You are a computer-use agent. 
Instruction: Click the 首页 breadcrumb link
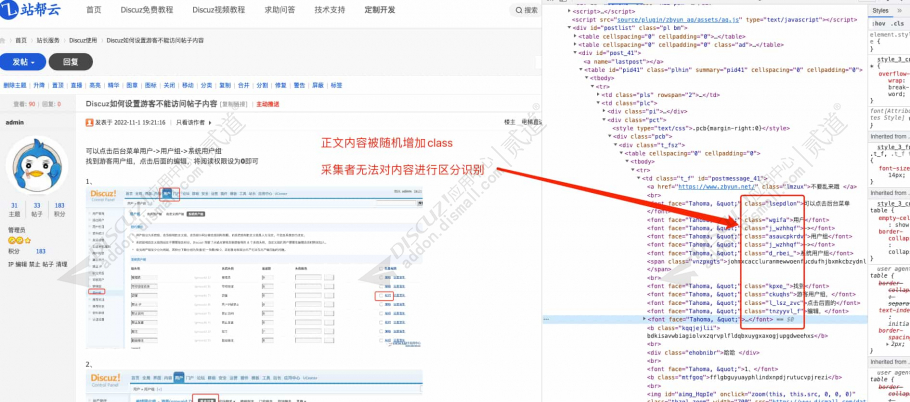21,41
